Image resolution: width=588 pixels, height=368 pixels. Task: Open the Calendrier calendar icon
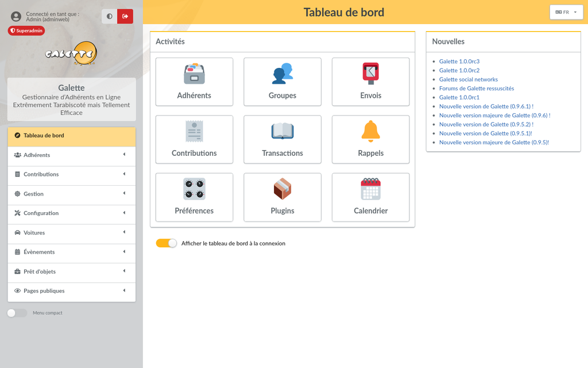point(370,189)
